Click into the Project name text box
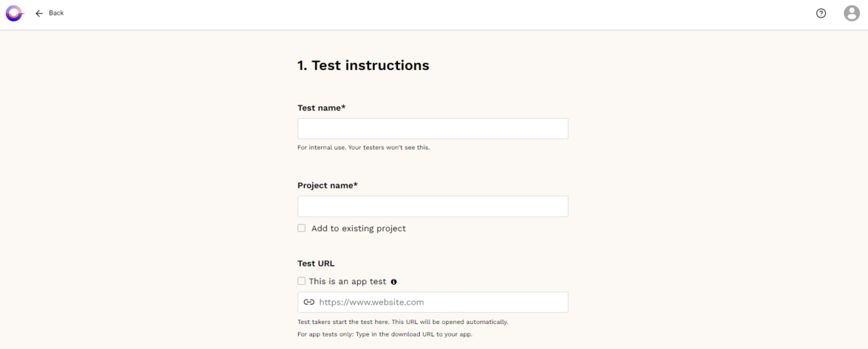The height and width of the screenshot is (349, 868). tap(433, 206)
